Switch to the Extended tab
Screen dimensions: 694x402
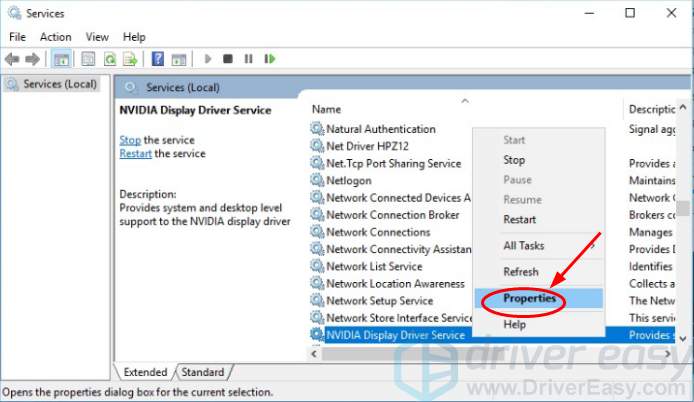[145, 372]
